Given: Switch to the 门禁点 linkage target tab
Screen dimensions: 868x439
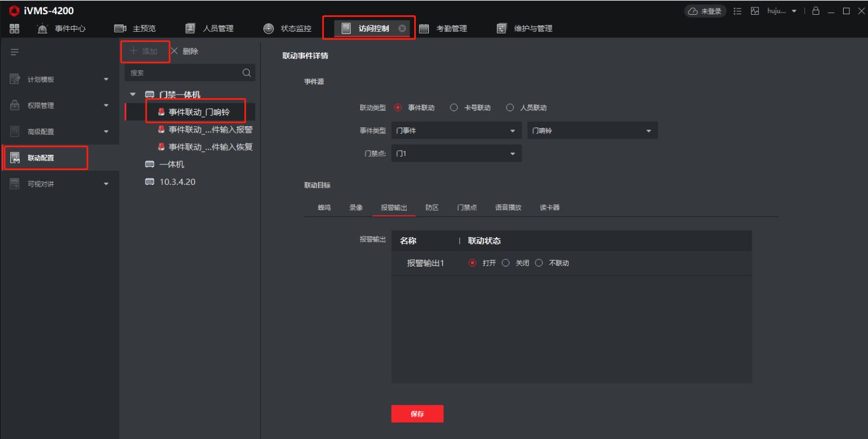Looking at the screenshot, I should point(467,208).
